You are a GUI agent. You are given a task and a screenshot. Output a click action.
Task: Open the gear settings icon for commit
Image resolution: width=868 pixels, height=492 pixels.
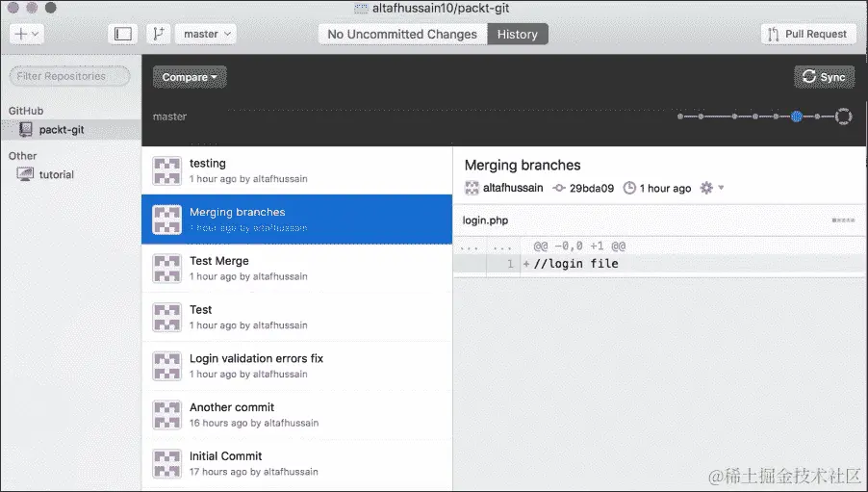point(706,188)
